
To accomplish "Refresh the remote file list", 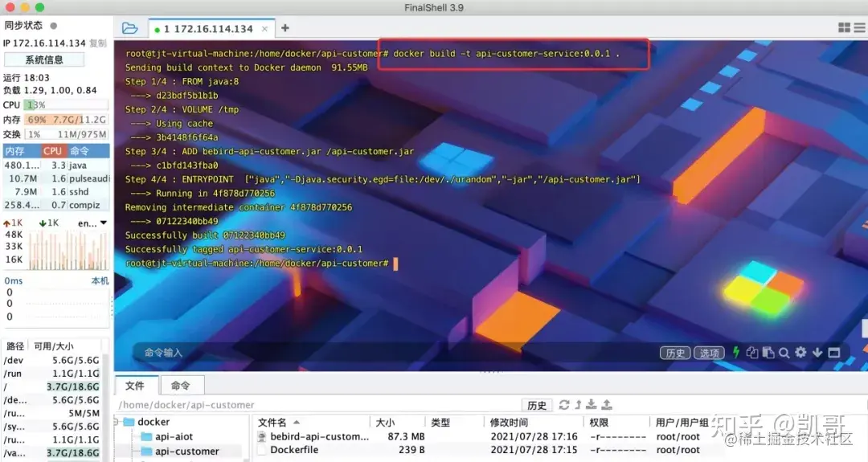I will [x=564, y=405].
